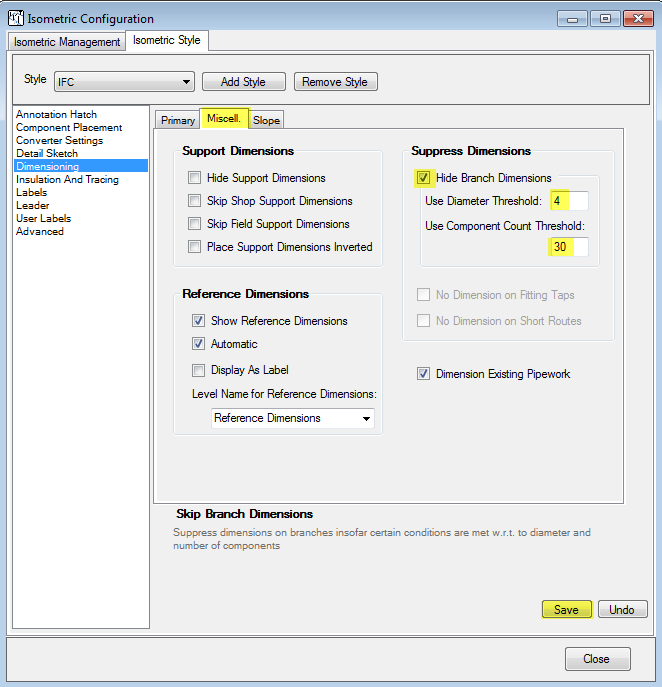This screenshot has width=662, height=687.
Task: Enable Hide Support Dimensions checkbox
Action: point(195,178)
